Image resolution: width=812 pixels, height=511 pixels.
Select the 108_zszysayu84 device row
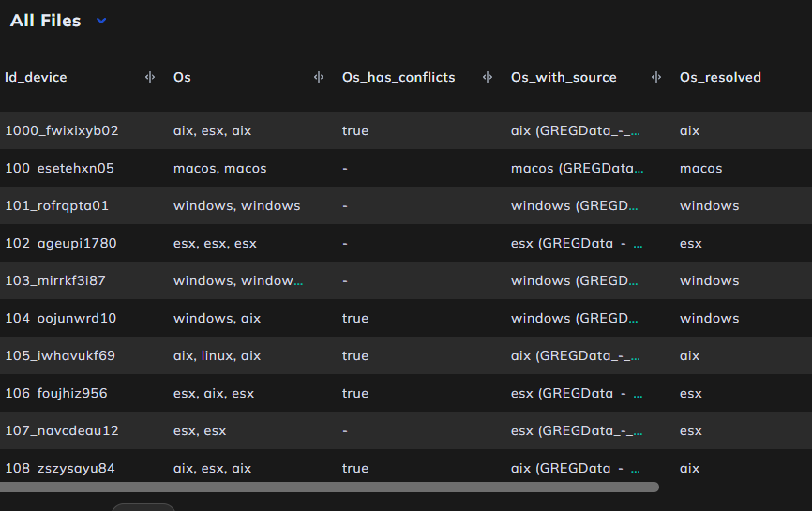406,468
